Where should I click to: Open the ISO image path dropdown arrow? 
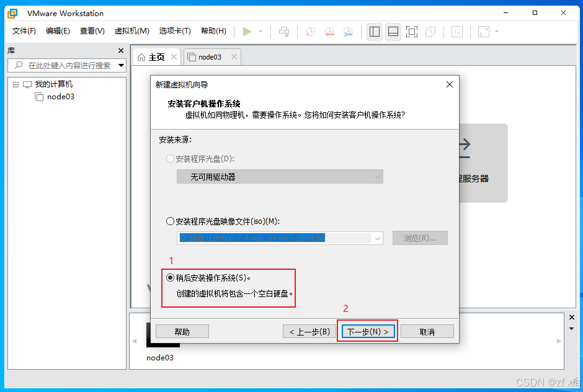377,238
